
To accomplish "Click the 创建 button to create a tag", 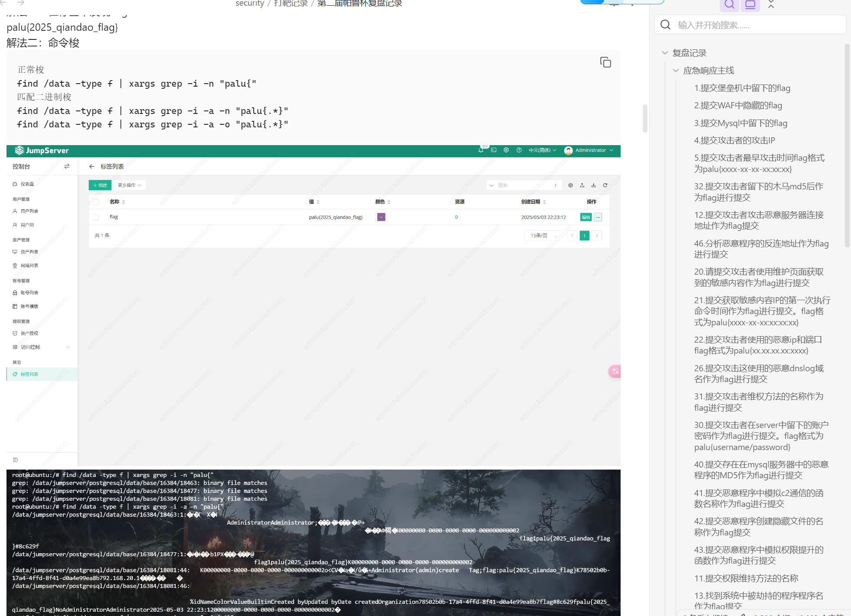I will click(100, 185).
